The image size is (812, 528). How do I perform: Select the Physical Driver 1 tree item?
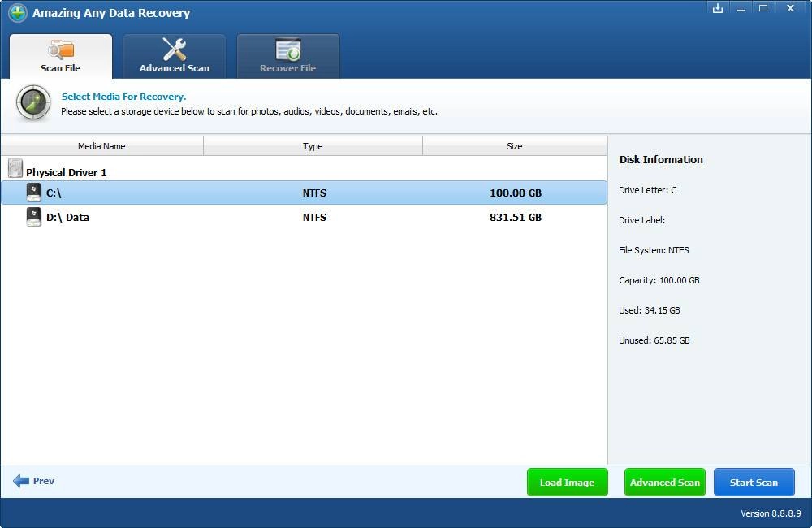click(x=67, y=172)
